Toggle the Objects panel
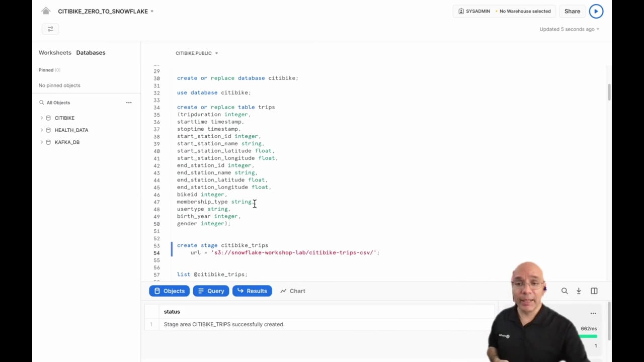This screenshot has width=644, height=362. tap(169, 291)
